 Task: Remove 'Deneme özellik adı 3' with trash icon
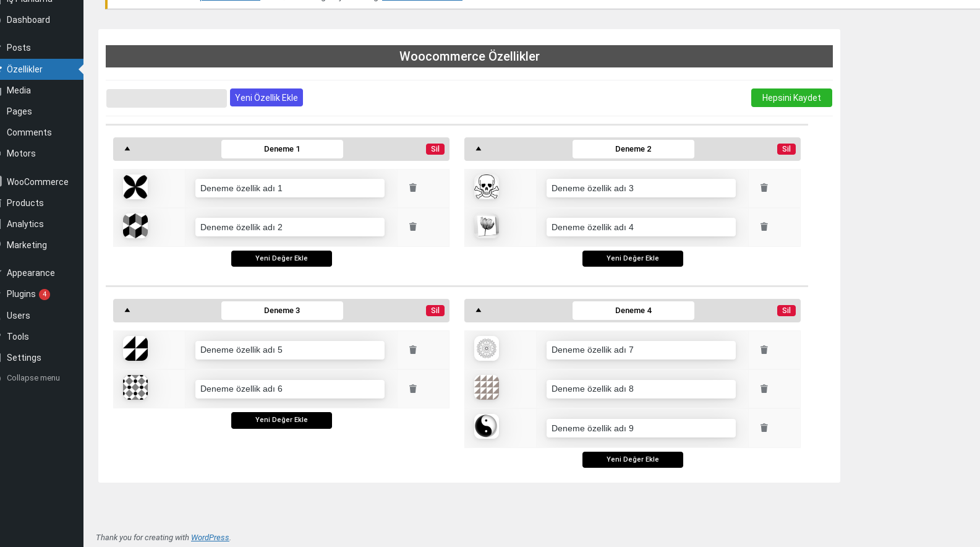(x=764, y=187)
